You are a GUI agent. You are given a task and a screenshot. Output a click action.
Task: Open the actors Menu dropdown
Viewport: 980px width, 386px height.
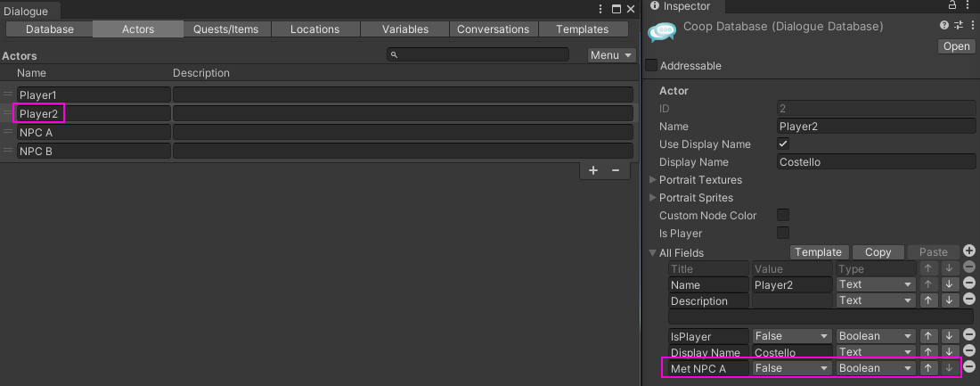pyautogui.click(x=612, y=55)
